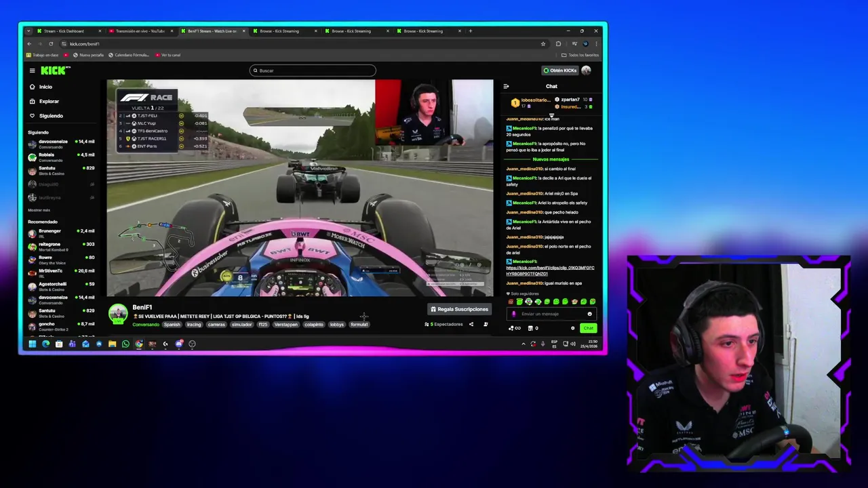Click the Windows Start button
Screen dimensions: 868x488
click(32, 344)
